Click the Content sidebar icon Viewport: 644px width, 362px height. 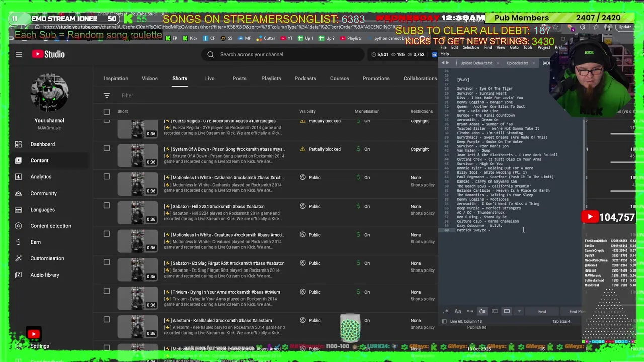click(x=18, y=160)
